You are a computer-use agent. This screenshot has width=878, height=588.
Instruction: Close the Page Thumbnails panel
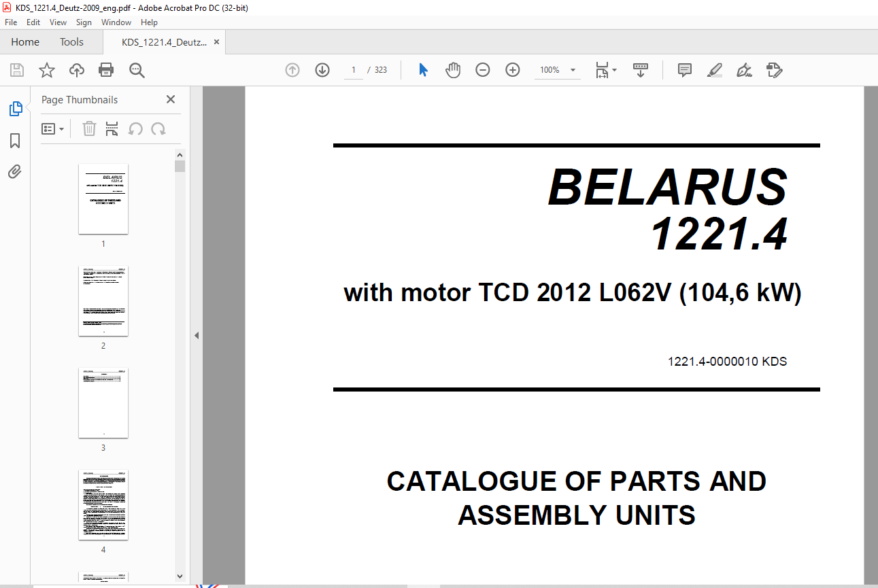pyautogui.click(x=171, y=99)
